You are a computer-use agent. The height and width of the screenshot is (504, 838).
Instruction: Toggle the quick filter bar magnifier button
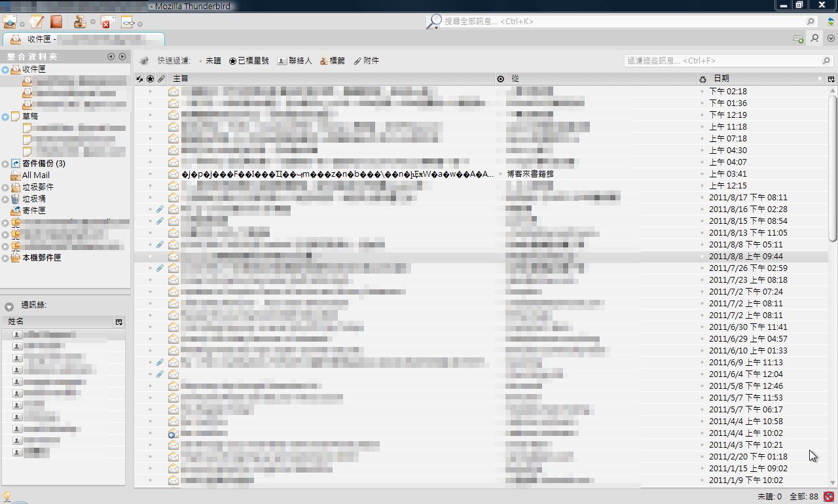(x=814, y=38)
